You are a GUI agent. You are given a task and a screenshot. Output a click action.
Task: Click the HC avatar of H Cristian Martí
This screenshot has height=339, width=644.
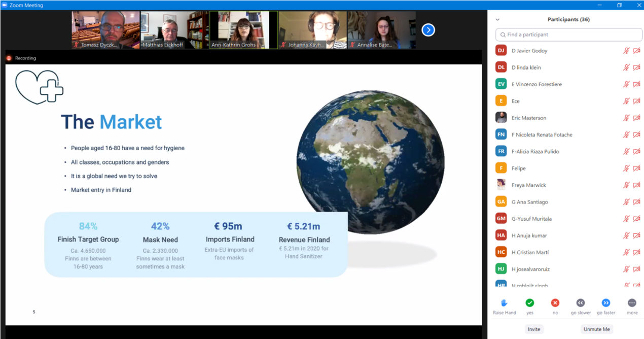click(501, 252)
